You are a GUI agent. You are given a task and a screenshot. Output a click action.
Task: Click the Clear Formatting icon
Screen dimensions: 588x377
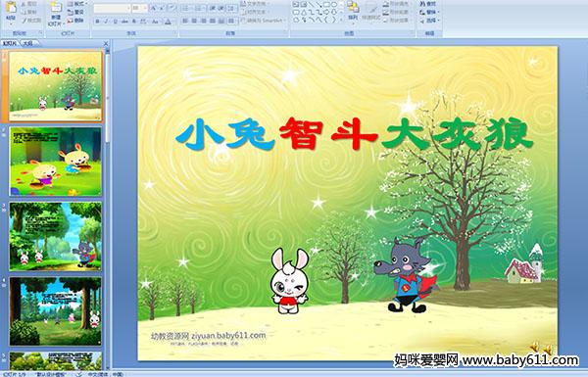coord(172,8)
